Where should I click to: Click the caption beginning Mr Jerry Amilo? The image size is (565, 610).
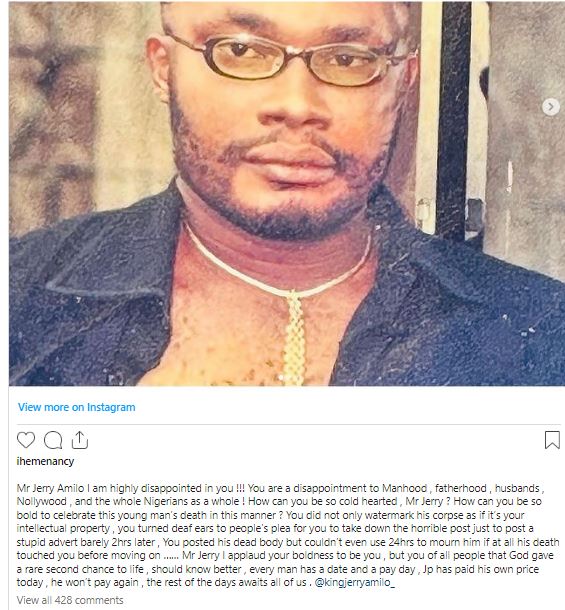(288, 535)
